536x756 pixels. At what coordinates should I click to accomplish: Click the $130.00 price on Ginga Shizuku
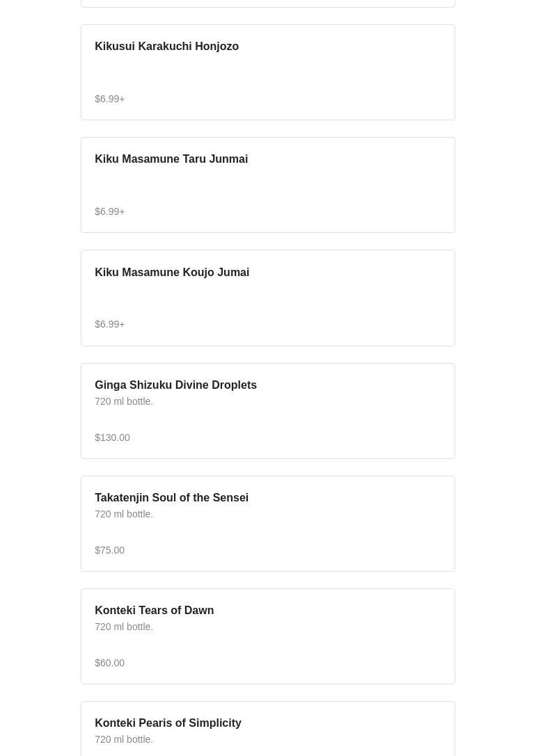tap(112, 437)
